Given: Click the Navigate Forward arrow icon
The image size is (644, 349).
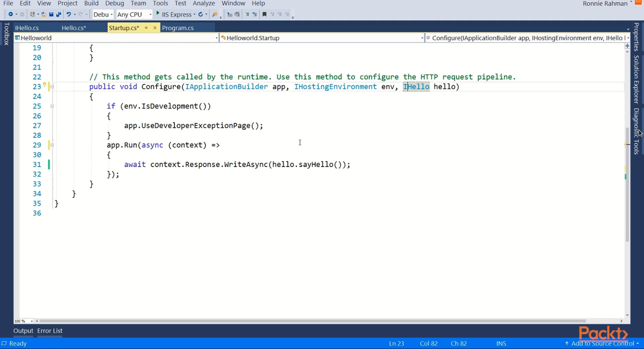Looking at the screenshot, I should point(22,14).
